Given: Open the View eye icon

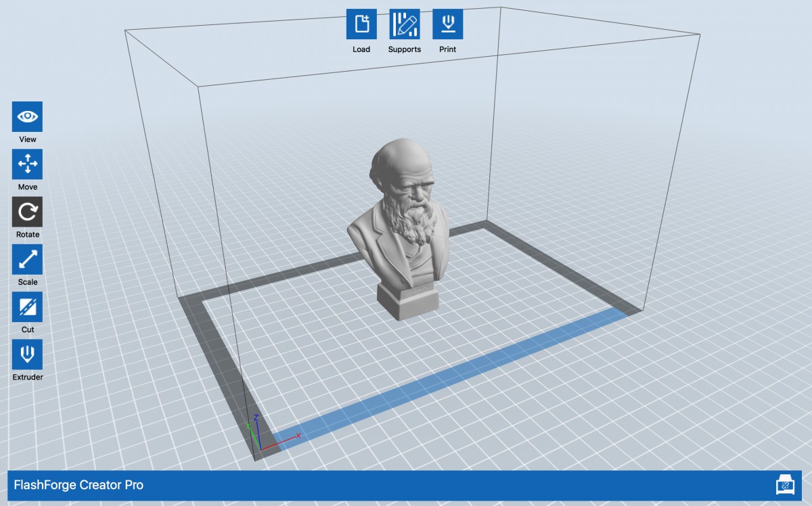Looking at the screenshot, I should point(27,116).
